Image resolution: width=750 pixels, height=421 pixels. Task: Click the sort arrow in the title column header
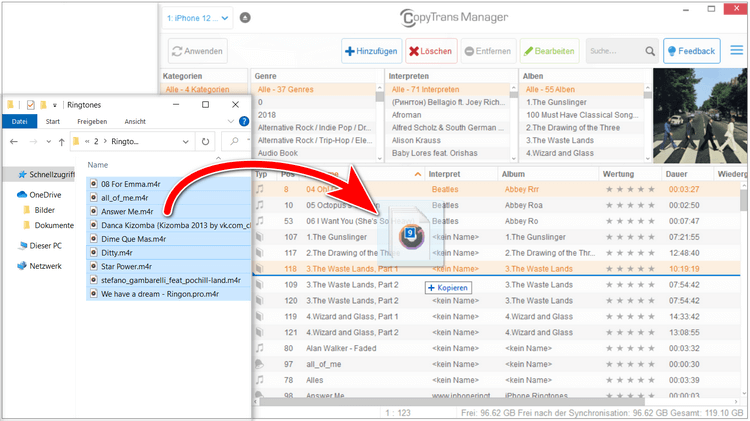point(418,175)
